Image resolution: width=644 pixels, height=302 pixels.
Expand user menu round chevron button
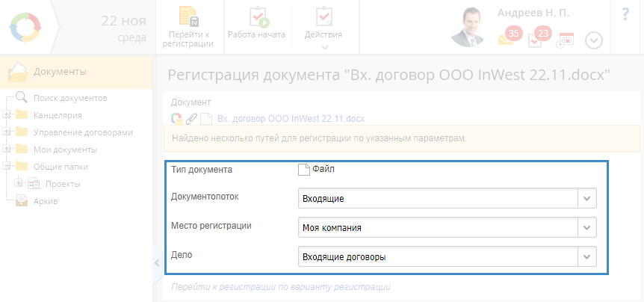[x=594, y=40]
